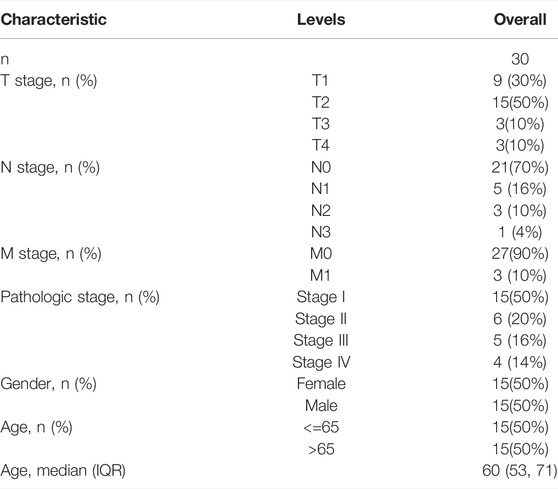Select the 4 (14%) Stage IV value
Screen dimensions: 558x489
pos(520,362)
